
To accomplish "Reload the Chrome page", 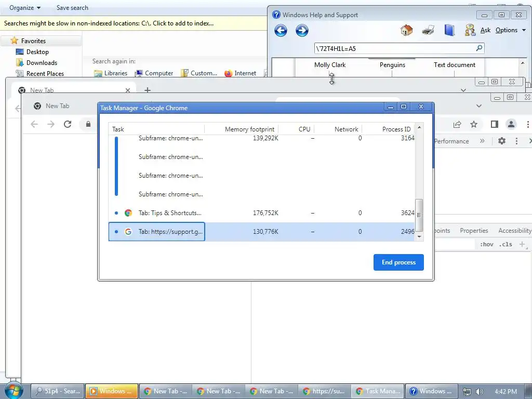I will [x=68, y=124].
